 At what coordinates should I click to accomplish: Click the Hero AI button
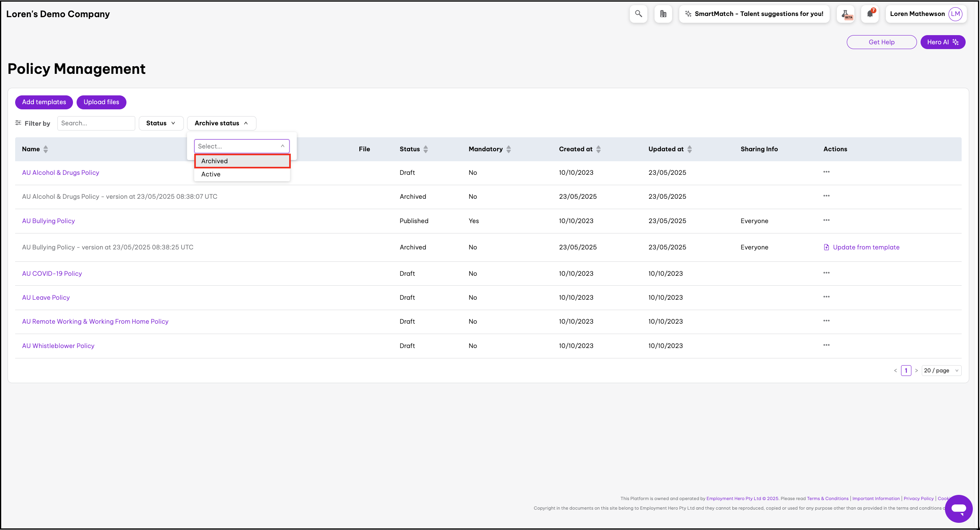[942, 42]
